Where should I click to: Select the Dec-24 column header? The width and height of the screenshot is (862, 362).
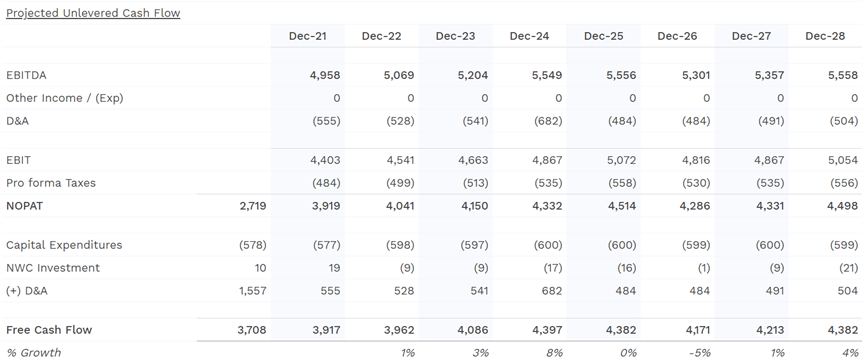(529, 36)
